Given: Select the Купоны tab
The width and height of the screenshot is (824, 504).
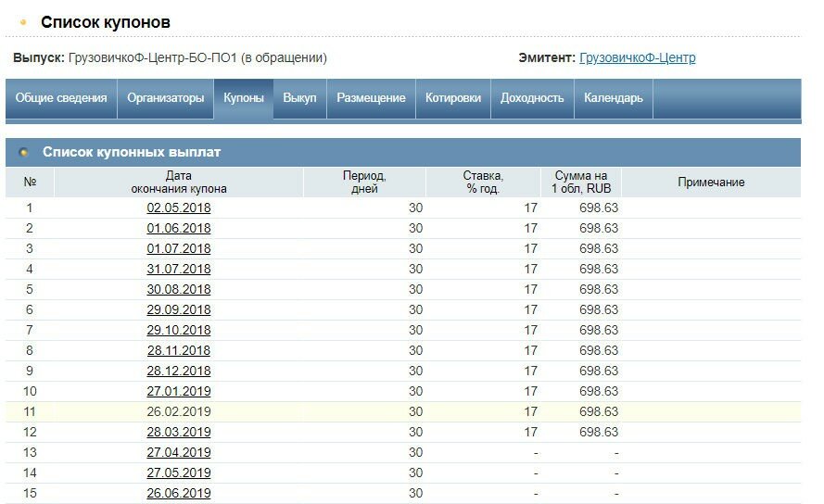Looking at the screenshot, I should (x=244, y=98).
